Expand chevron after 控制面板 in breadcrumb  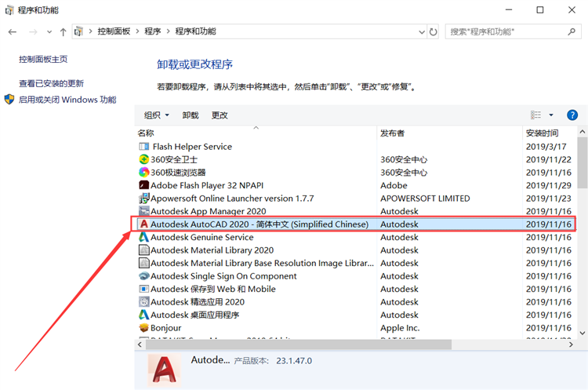click(138, 31)
